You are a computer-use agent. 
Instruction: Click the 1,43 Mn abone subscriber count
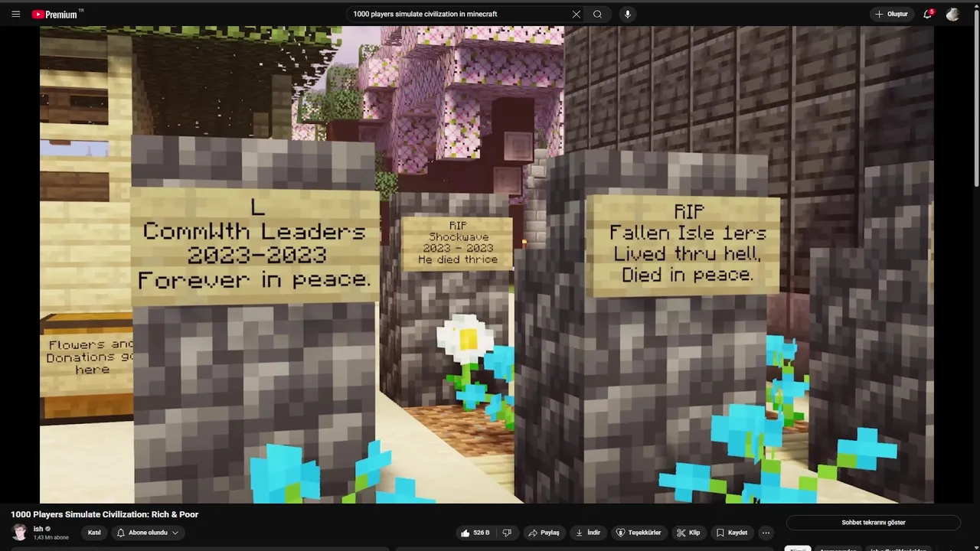[51, 537]
